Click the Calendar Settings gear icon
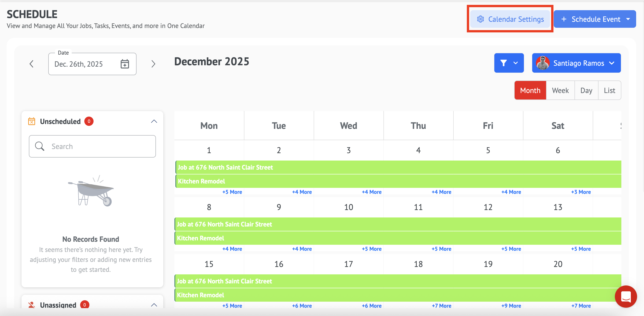This screenshot has width=644, height=316. (480, 19)
